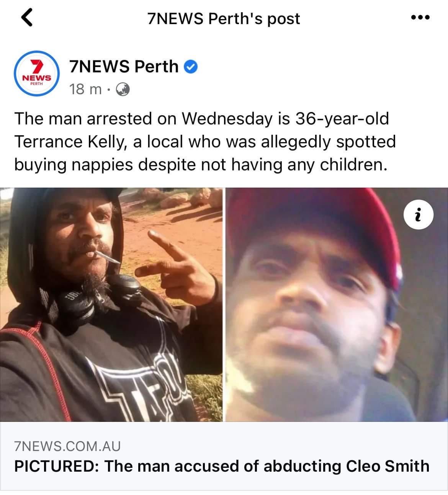Click the globe public audience icon
The width and height of the screenshot is (448, 495).
[x=123, y=90]
